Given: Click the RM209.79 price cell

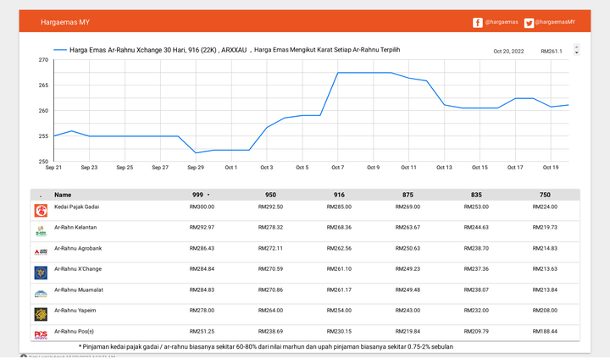Looking at the screenshot, I should 476,332.
